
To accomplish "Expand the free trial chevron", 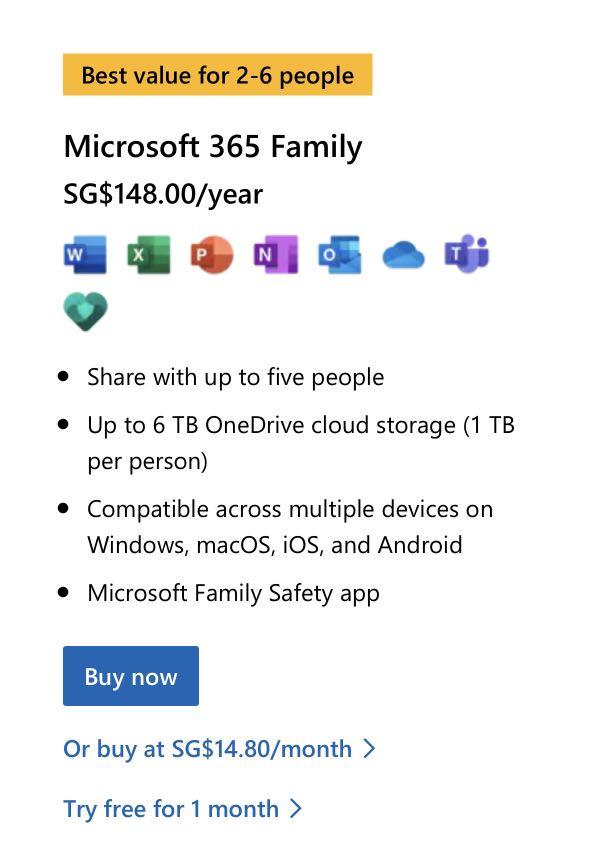I will pos(298,809).
